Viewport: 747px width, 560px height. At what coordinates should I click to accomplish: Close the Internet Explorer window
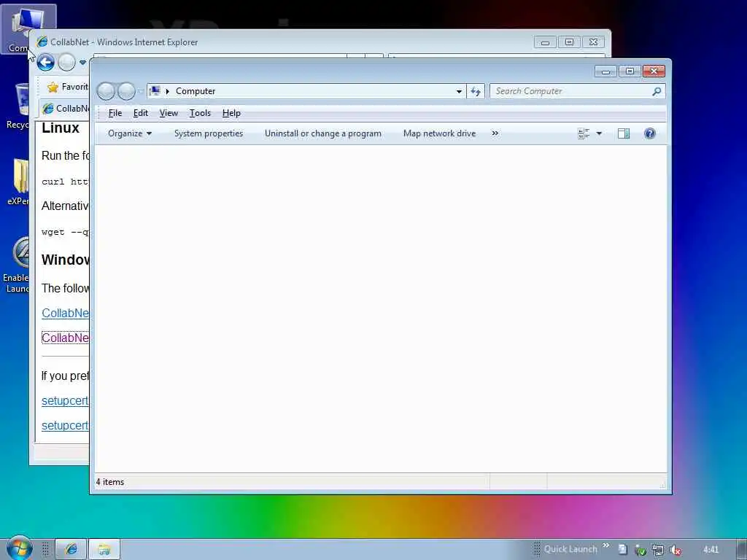pyautogui.click(x=593, y=42)
